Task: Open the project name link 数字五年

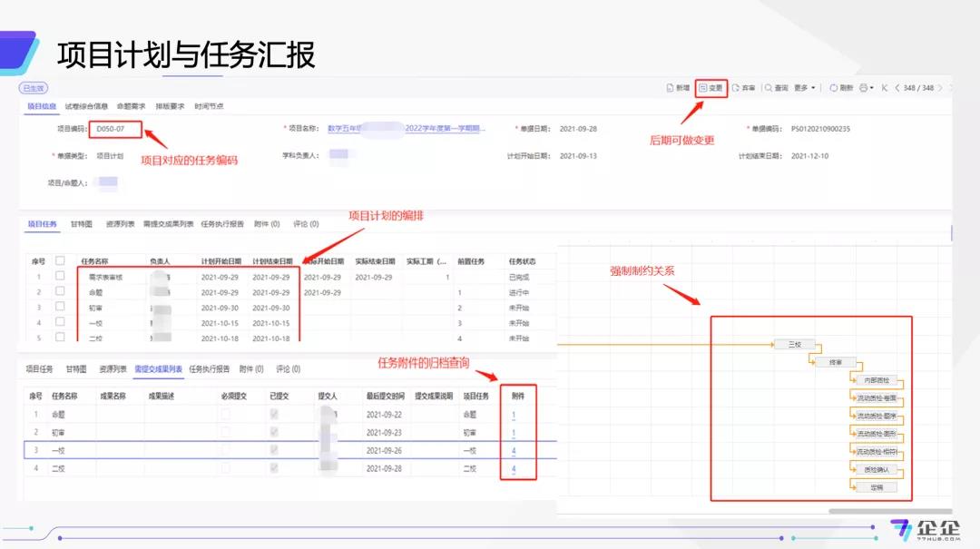Action: (407, 129)
